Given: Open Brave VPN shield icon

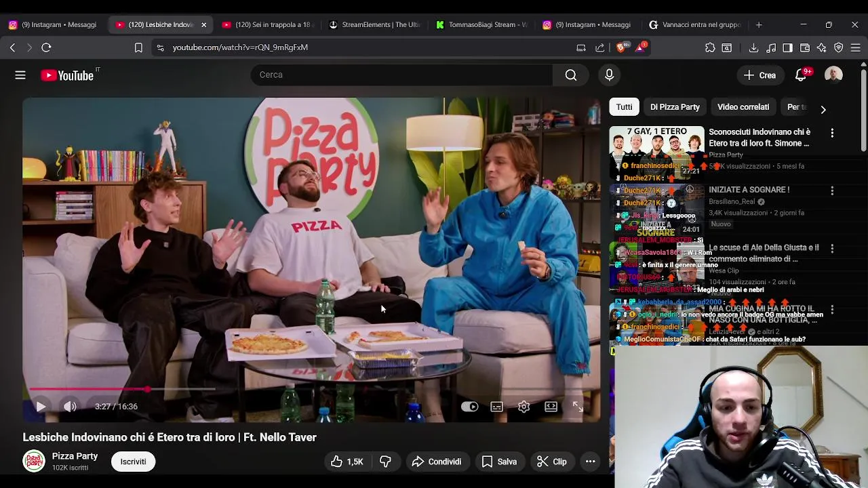Looking at the screenshot, I should 839,47.
